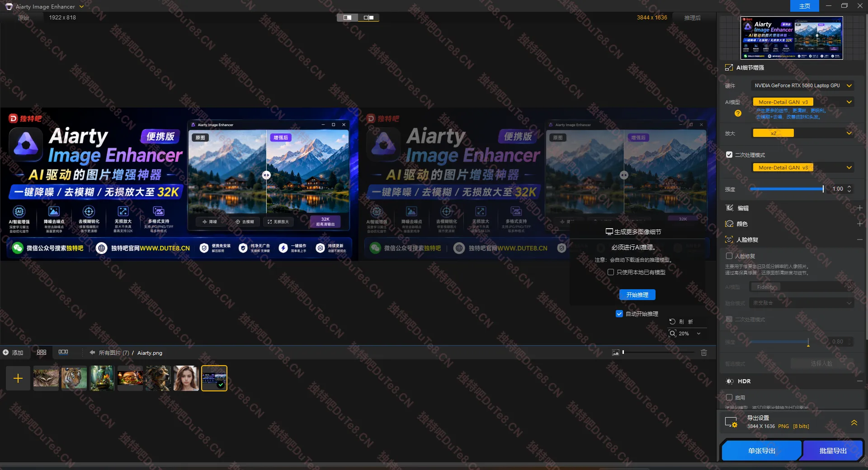Open the 放大 x2 scale dropdown
This screenshot has width=868, height=470.
(802, 133)
